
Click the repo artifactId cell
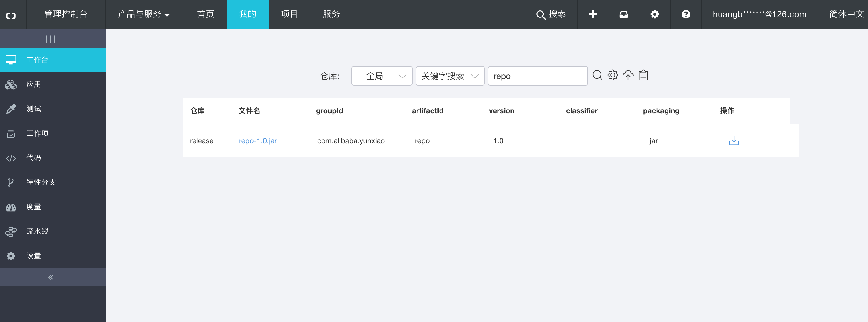422,141
